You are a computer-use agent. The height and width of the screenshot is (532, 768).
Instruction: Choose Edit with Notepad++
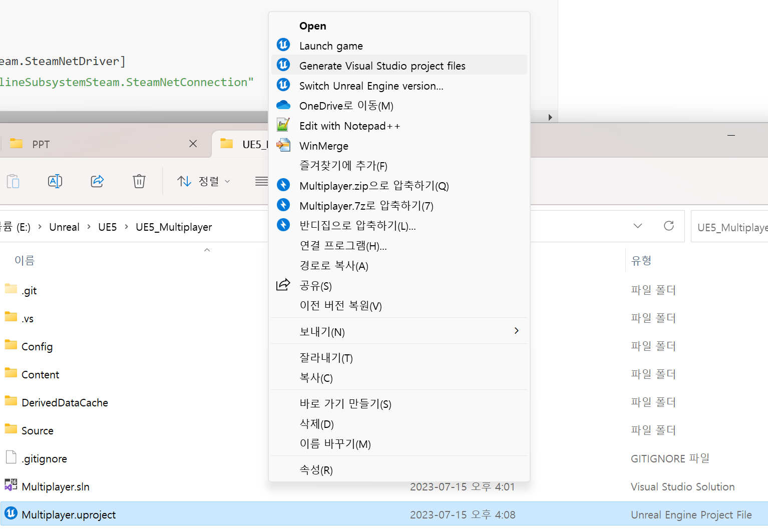pyautogui.click(x=399, y=126)
